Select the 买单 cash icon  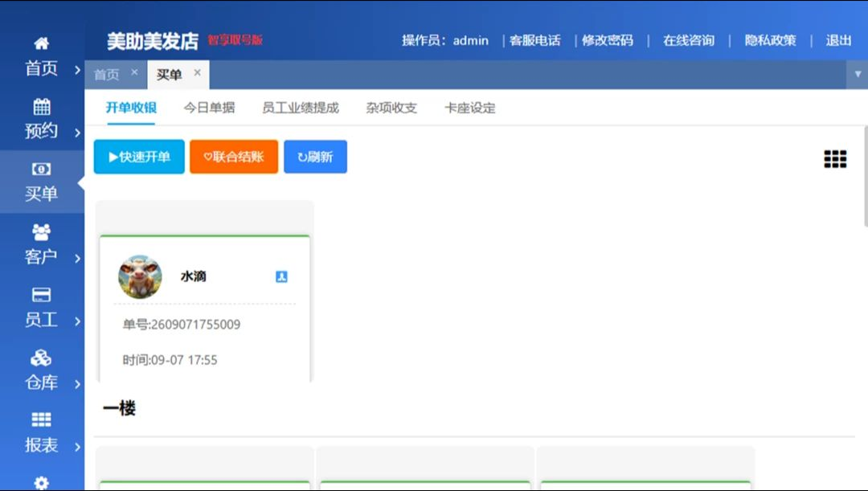point(42,169)
